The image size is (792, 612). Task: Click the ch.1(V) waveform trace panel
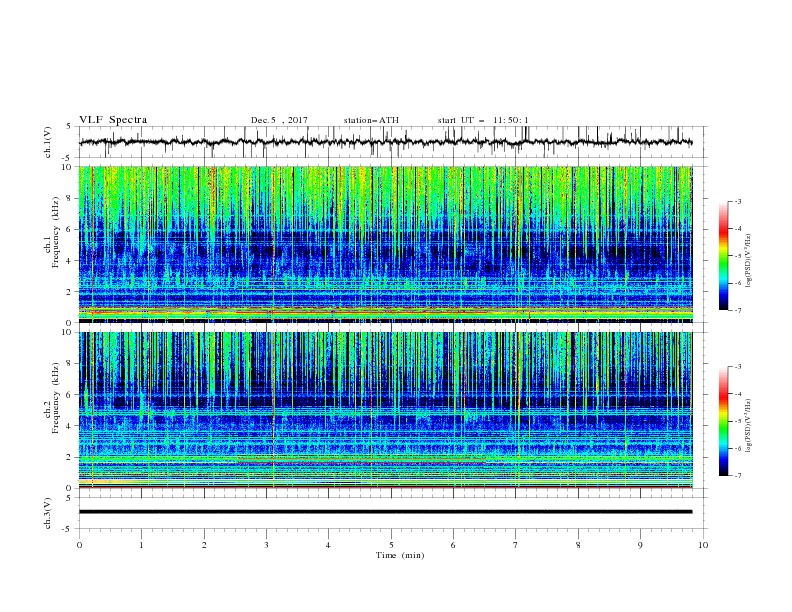point(393,142)
